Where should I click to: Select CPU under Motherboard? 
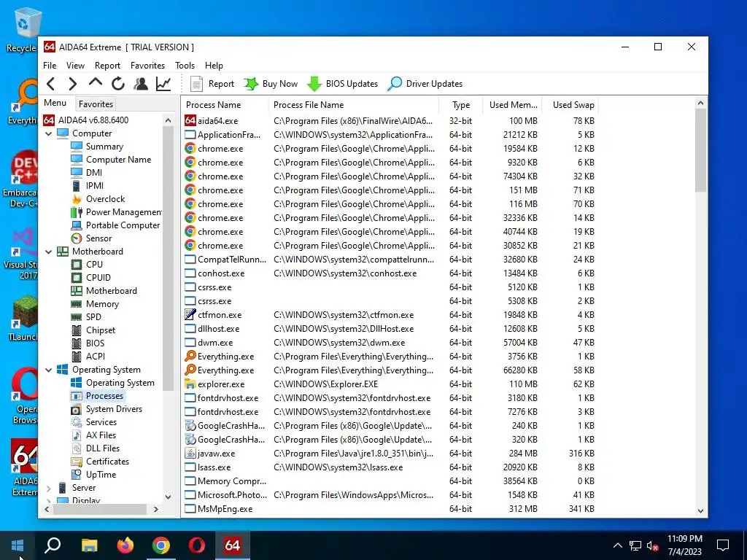pos(87,265)
